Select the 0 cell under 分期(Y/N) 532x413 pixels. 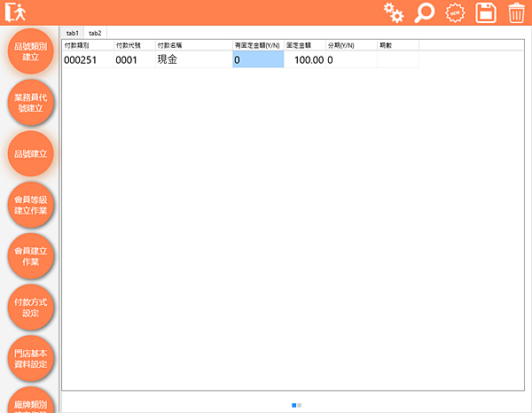(x=351, y=59)
